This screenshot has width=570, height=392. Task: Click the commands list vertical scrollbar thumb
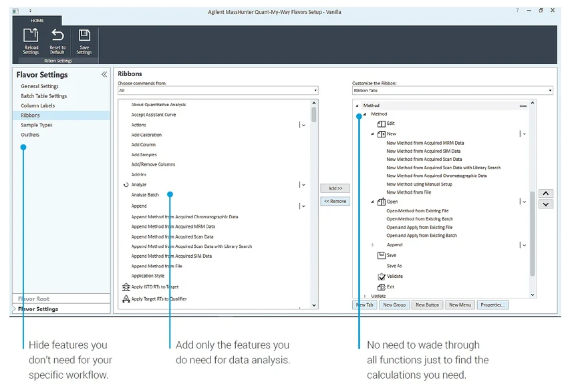[313, 115]
